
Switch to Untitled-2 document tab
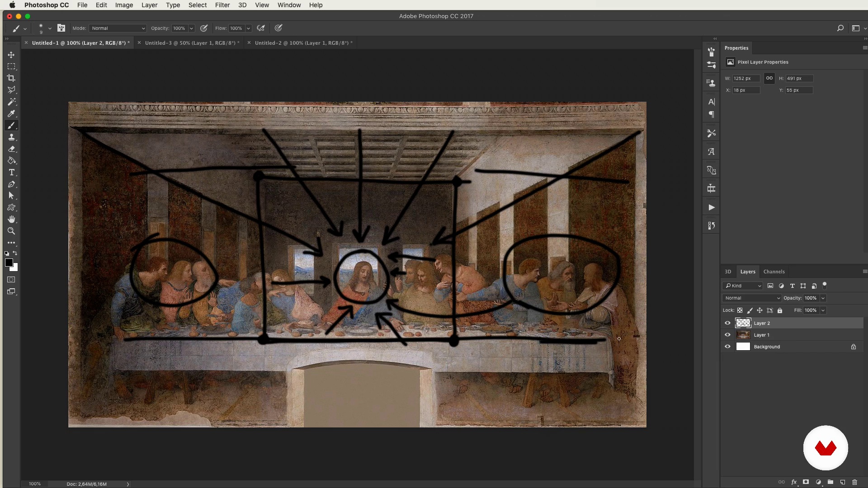[303, 43]
